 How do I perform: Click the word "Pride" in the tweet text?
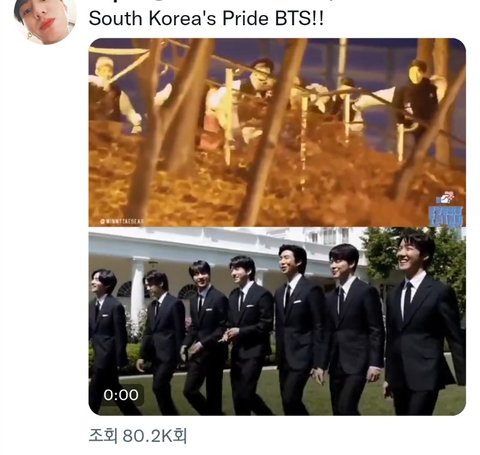point(246,18)
